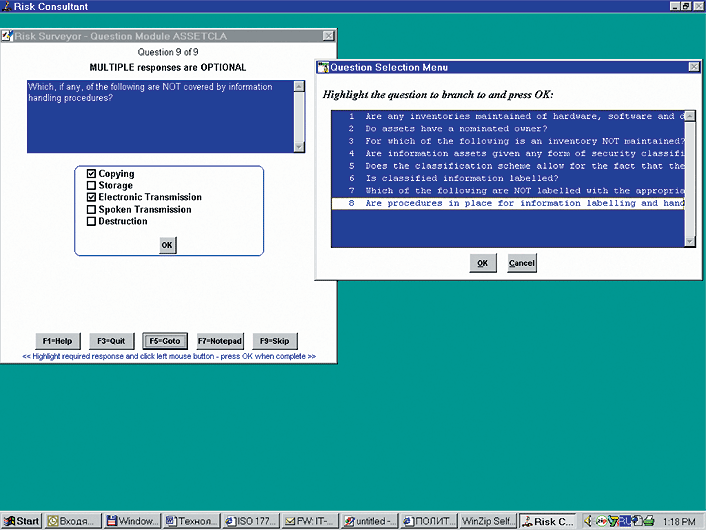This screenshot has height=530, width=706.
Task: Open the Windows Start button
Action: (22, 521)
